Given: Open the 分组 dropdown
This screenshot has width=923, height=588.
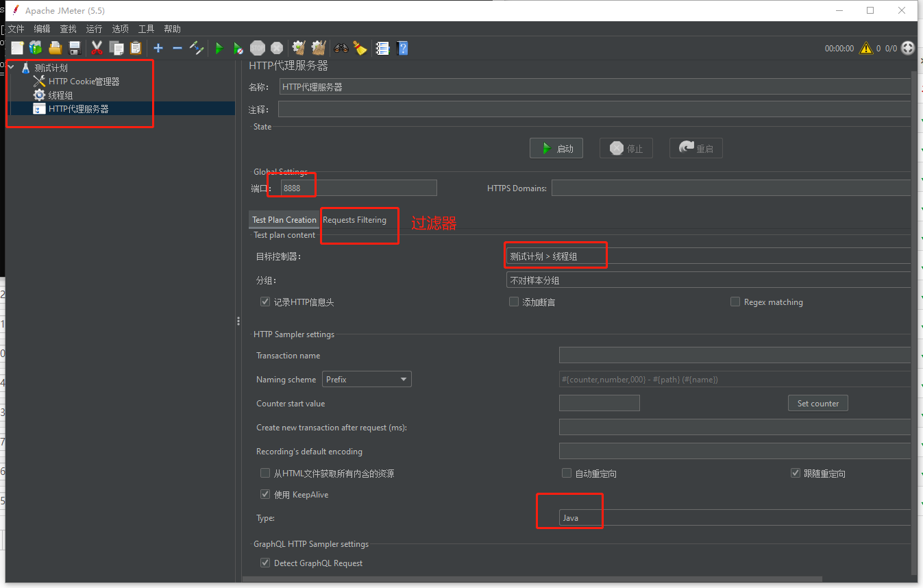Looking at the screenshot, I should point(709,280).
